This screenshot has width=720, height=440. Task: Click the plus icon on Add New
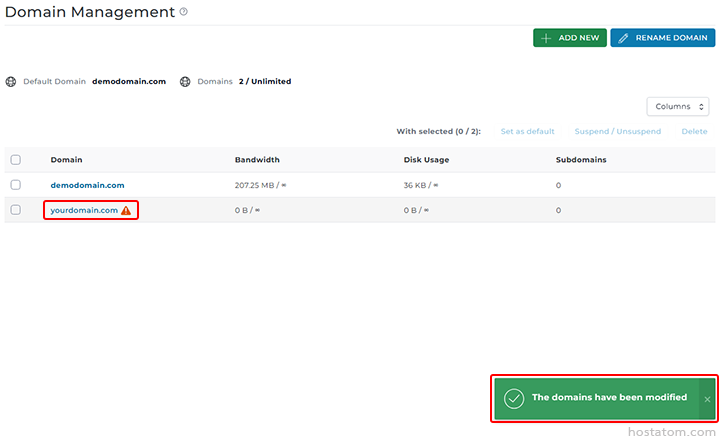click(x=546, y=38)
